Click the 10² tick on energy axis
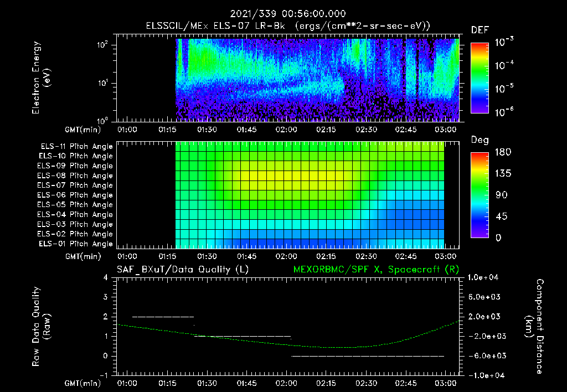The height and width of the screenshot is (392, 567). pos(102,45)
